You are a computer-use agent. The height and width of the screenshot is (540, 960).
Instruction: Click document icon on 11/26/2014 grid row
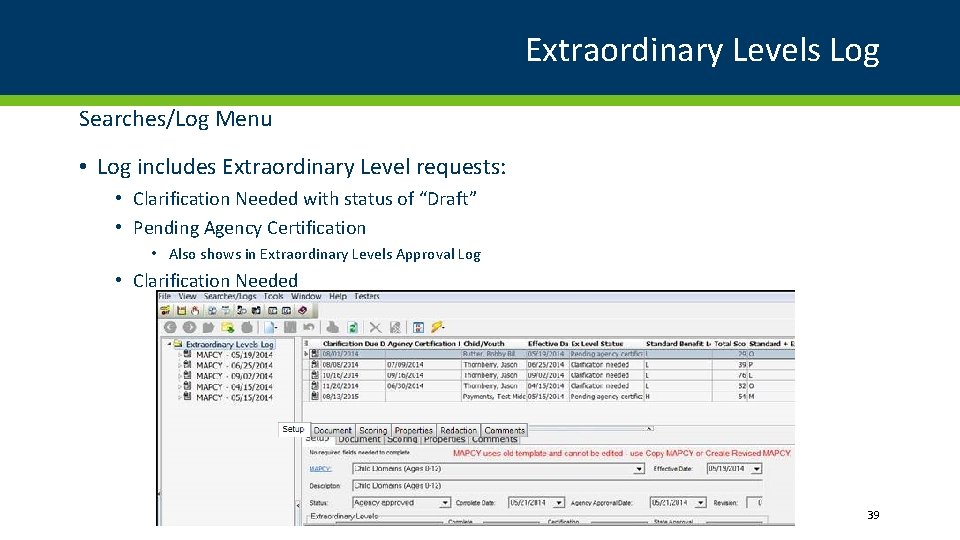tap(315, 386)
